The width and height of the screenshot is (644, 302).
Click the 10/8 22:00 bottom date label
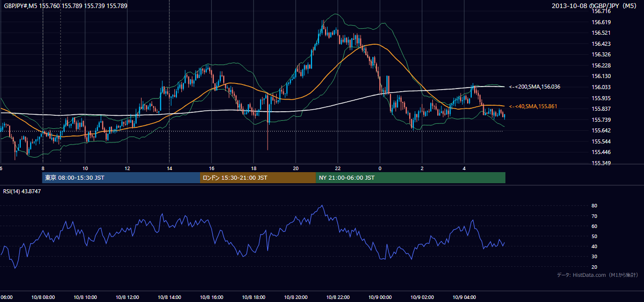[x=338, y=297]
